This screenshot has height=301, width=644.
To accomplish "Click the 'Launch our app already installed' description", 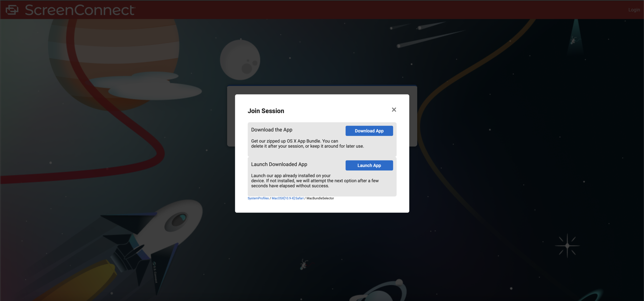I will (x=315, y=181).
